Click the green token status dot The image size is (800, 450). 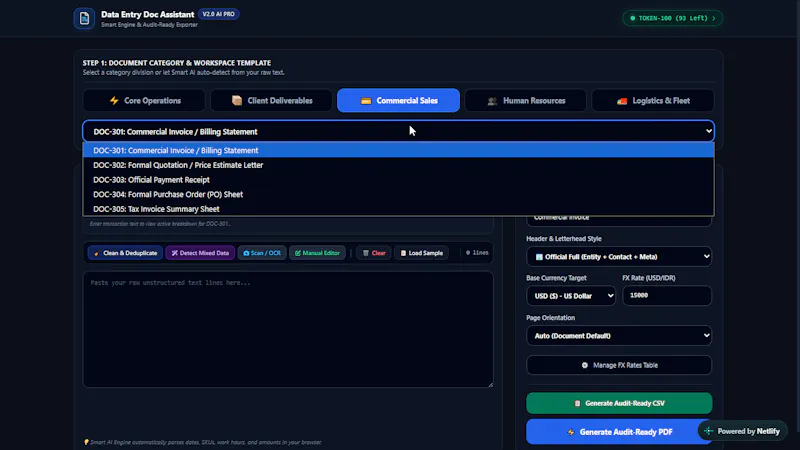point(633,18)
